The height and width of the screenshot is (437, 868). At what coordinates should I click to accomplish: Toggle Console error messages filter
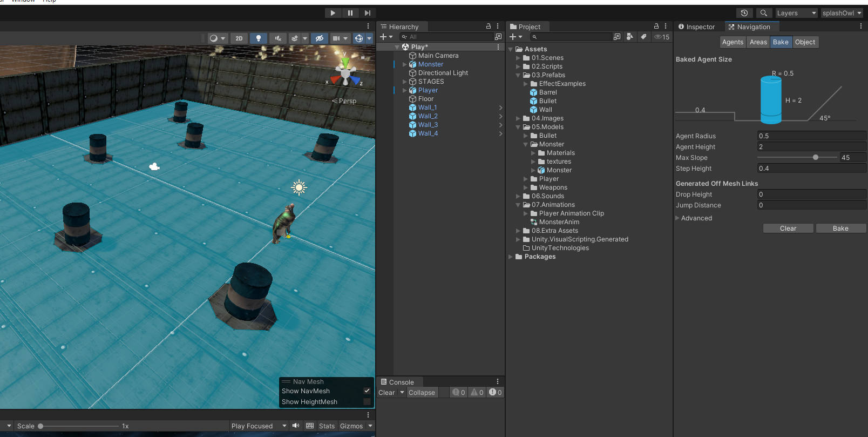click(x=496, y=393)
